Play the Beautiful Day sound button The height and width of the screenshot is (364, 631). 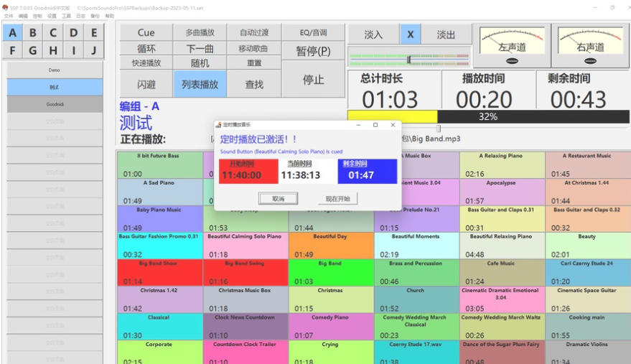[x=331, y=246]
